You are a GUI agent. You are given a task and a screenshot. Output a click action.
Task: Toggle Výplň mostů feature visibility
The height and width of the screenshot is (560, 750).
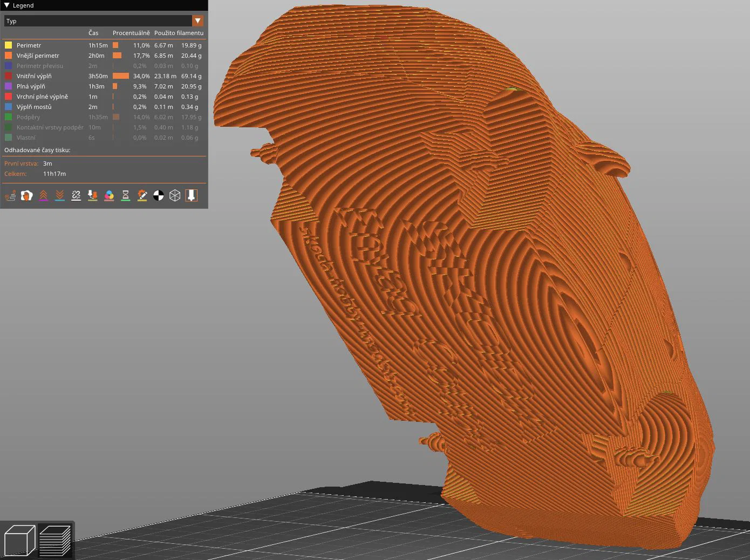103,107
